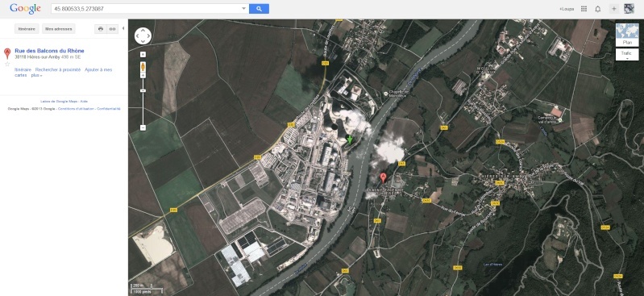Click the Google logo
Image resolution: width=644 pixels, height=296 pixels.
coord(25,9)
